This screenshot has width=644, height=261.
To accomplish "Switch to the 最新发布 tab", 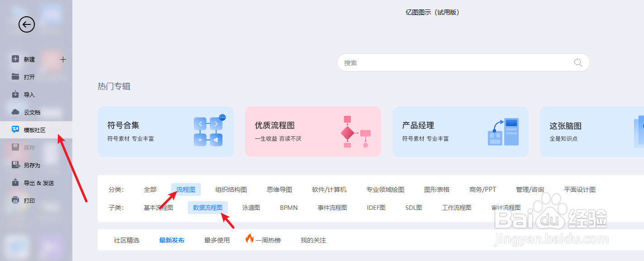I will click(172, 240).
